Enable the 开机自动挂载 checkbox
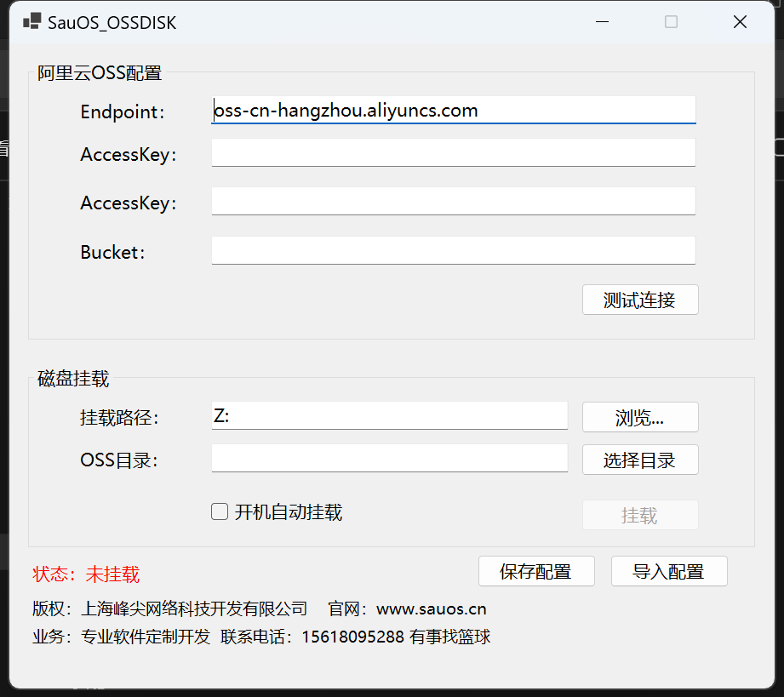Viewport: 784px width, 697px height. point(220,511)
